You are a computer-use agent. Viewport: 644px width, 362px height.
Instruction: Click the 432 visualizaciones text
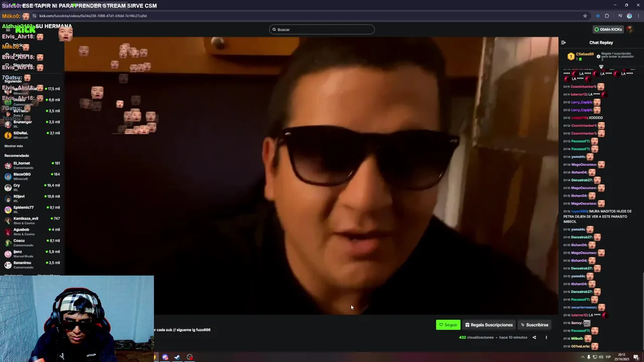tap(476, 337)
